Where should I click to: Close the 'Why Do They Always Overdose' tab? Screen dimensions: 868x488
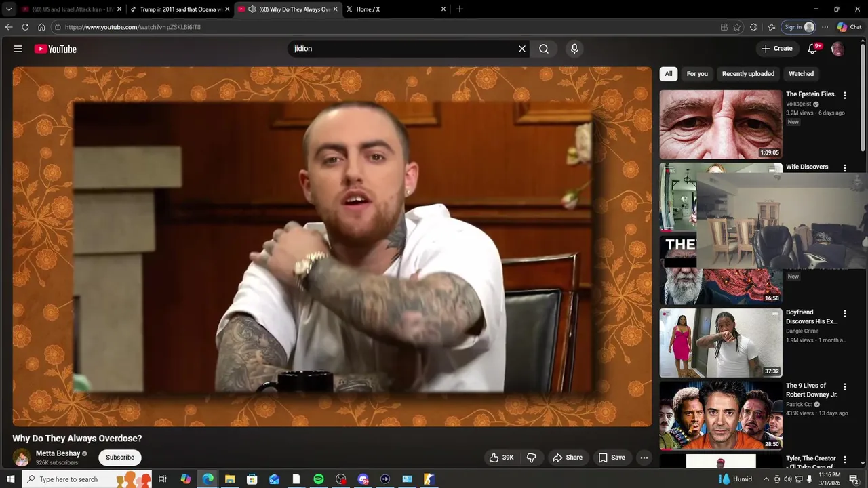coord(335,9)
